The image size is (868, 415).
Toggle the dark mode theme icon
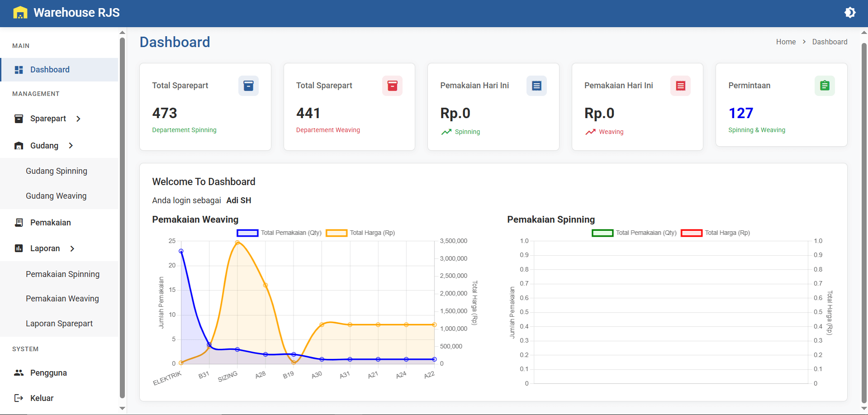(x=850, y=13)
